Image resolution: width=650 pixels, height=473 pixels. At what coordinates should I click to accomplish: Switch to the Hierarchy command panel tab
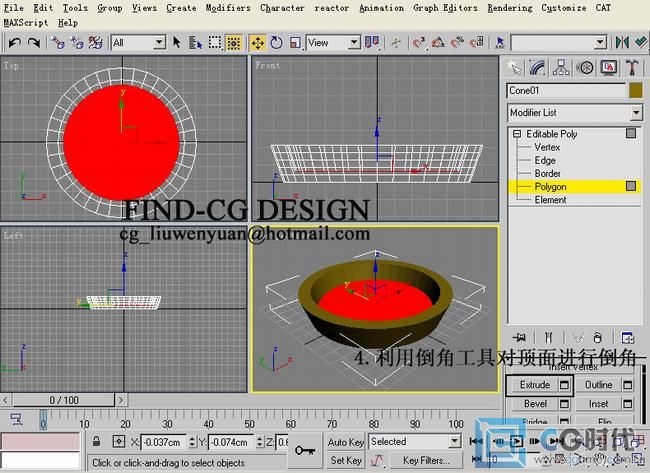[x=561, y=68]
